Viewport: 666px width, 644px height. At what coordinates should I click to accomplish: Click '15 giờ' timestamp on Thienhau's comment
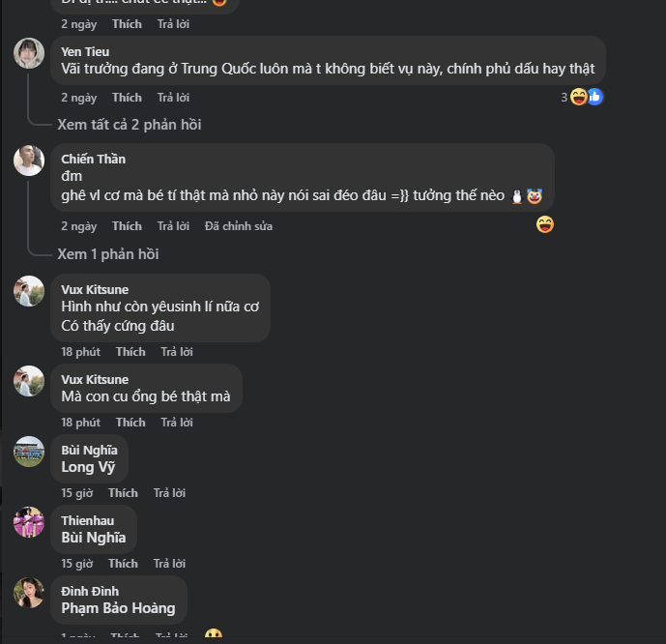click(x=77, y=564)
